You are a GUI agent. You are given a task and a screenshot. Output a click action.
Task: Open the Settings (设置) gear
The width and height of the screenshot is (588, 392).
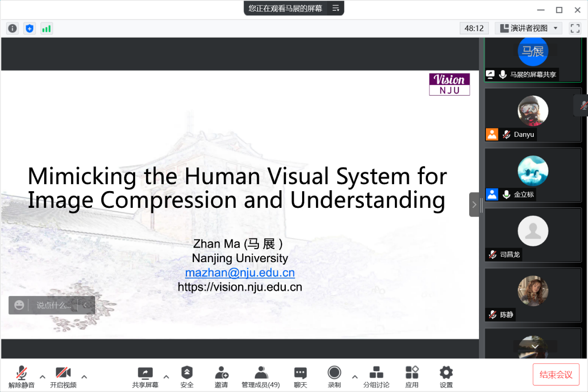click(x=446, y=377)
